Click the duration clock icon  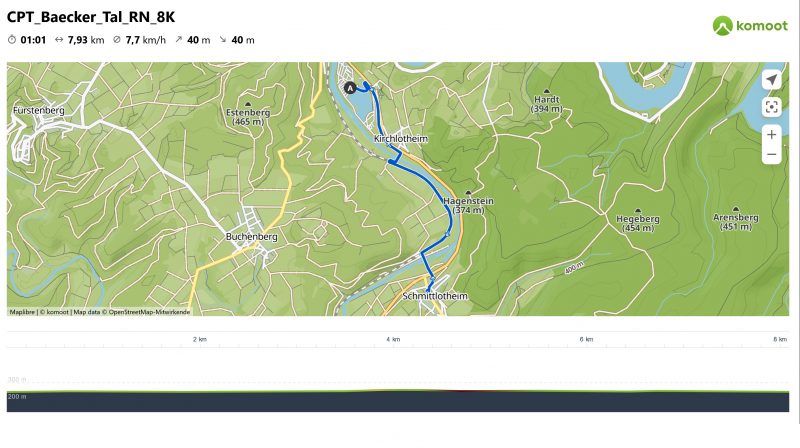click(12, 40)
